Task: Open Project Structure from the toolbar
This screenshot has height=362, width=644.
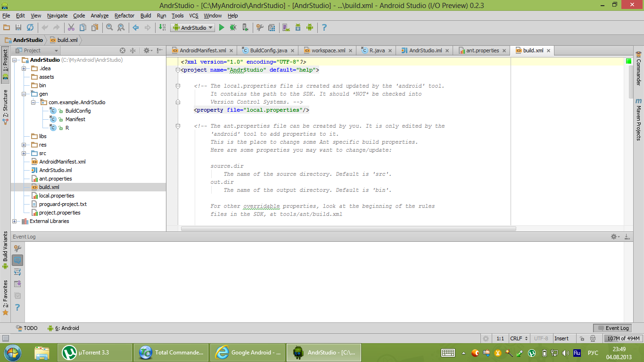Action: [x=272, y=28]
